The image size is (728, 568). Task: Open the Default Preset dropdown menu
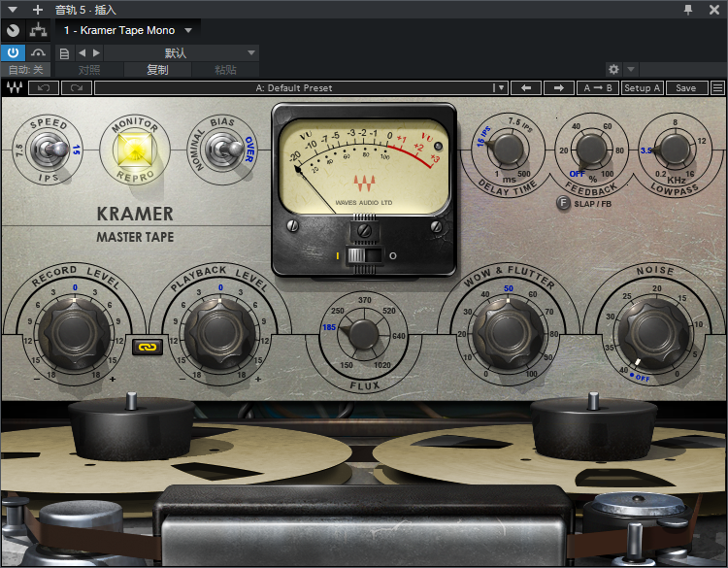[x=499, y=87]
